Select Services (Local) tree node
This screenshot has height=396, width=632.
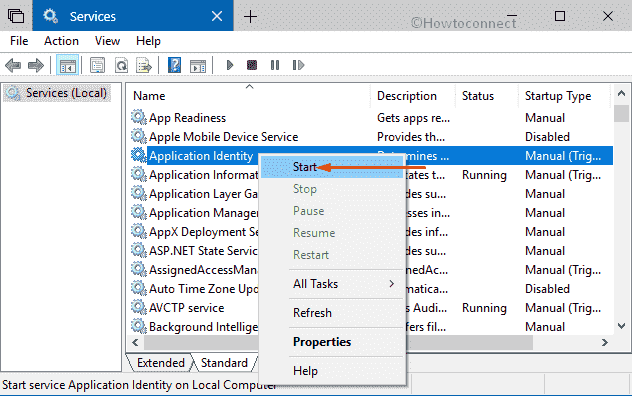[57, 93]
